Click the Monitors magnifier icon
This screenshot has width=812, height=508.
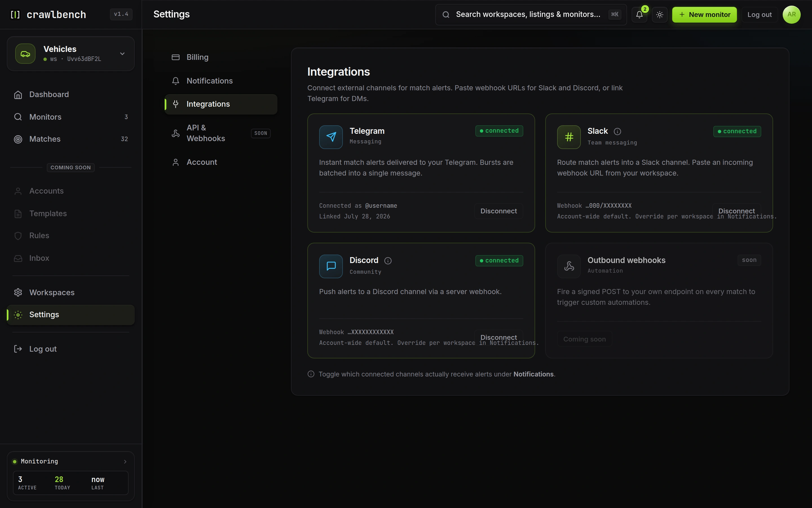coord(18,117)
